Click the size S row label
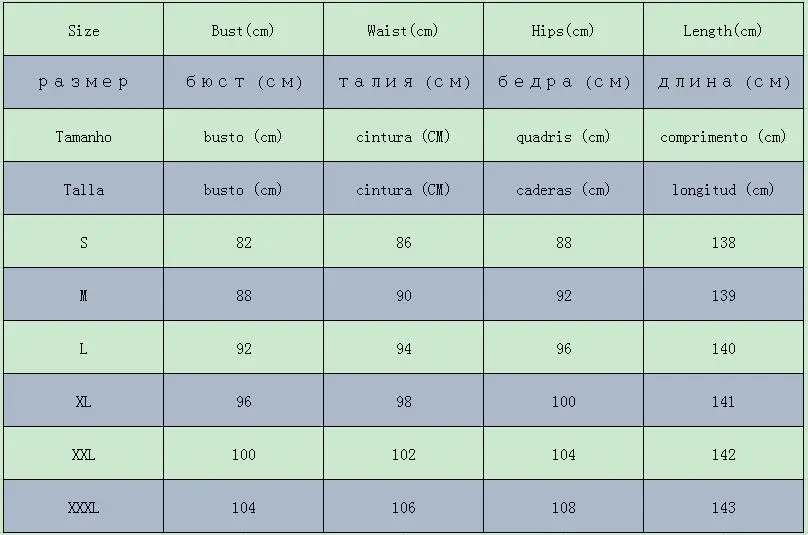The height and width of the screenshot is (535, 808). [84, 243]
